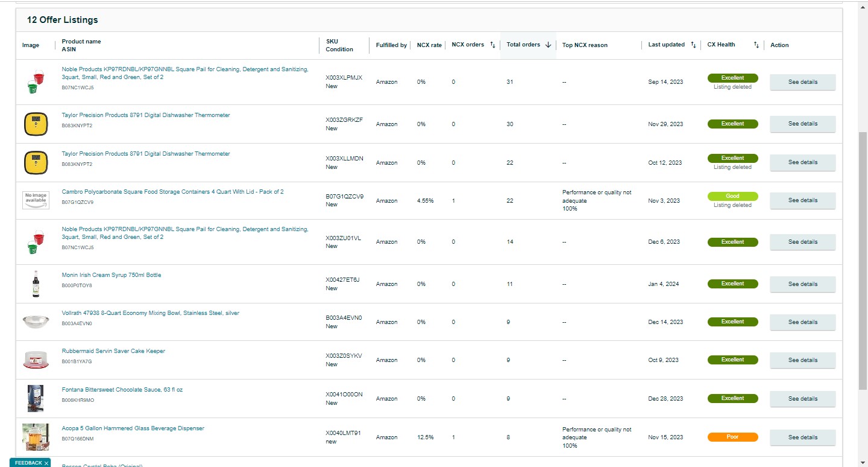Select the ASIN B000P0TOY8 text
Screen dimensions: 868x467
[x=77, y=285]
